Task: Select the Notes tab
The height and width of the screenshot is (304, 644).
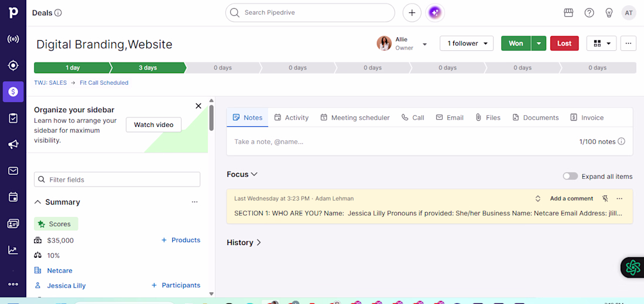Action: click(x=247, y=118)
